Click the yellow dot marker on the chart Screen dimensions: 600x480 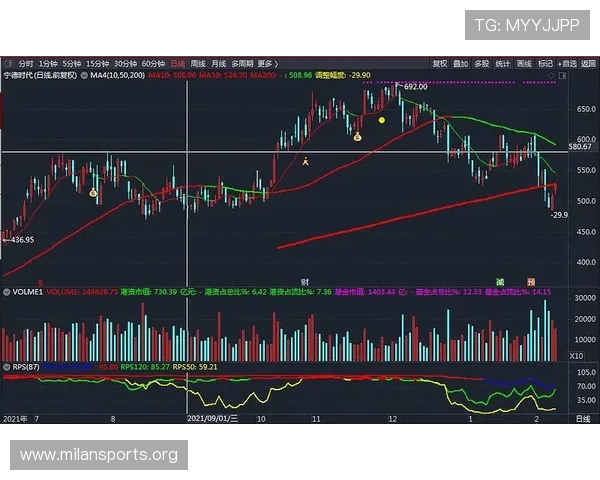coord(382,120)
